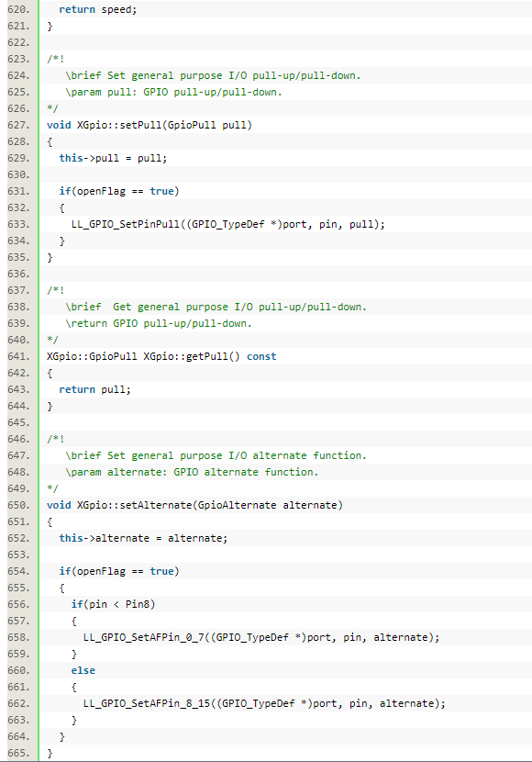The height and width of the screenshot is (762, 532).
Task: Click line number 665.
Action: 18,753
